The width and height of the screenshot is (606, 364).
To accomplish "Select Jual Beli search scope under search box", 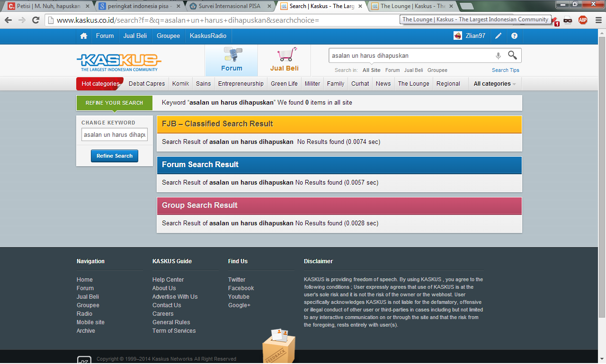I will click(x=414, y=70).
